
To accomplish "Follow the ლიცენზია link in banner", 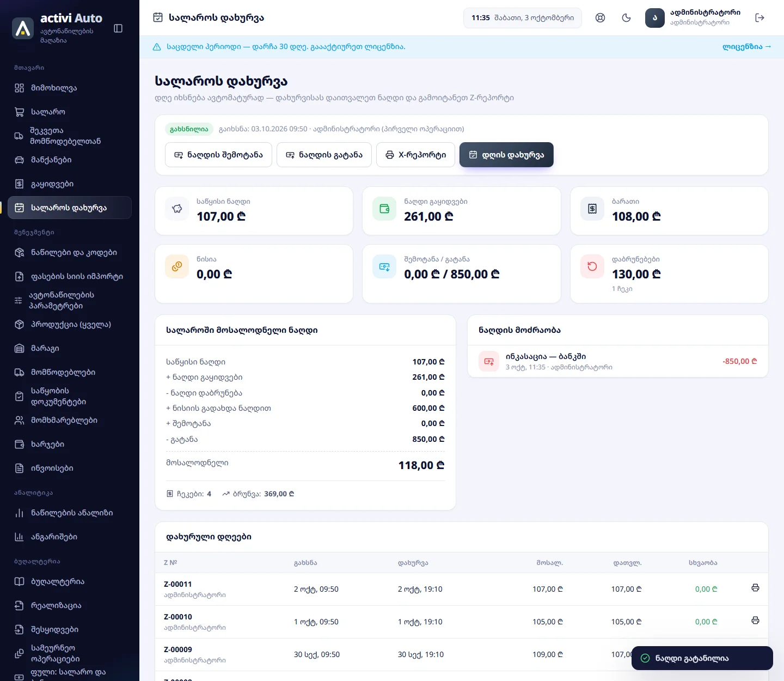I will coord(746,47).
